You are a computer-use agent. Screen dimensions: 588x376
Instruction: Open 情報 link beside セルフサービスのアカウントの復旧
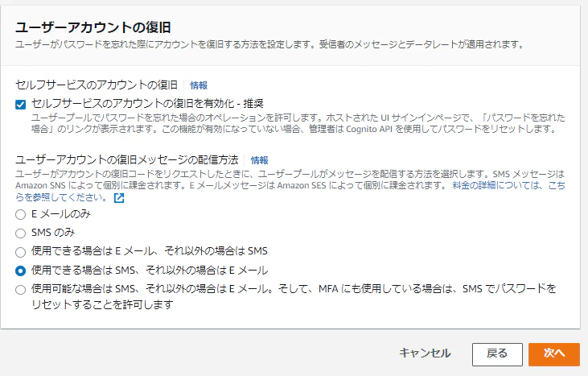pyautogui.click(x=199, y=85)
